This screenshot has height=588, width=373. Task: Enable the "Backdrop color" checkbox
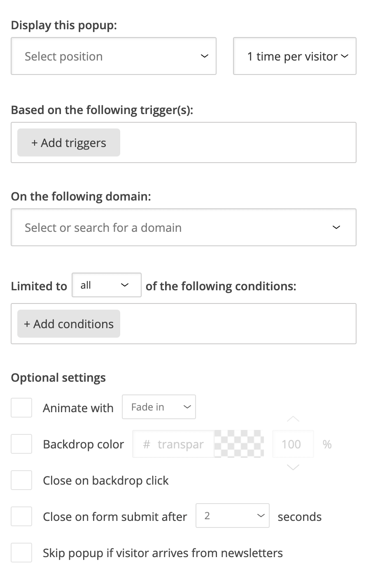click(x=21, y=444)
